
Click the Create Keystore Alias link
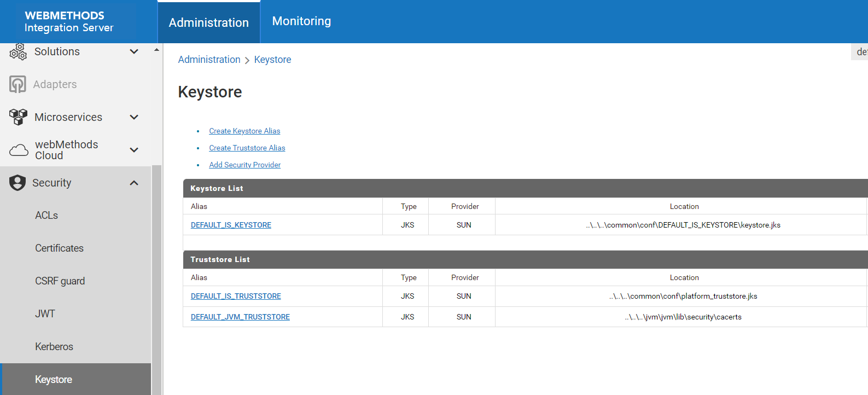click(244, 131)
